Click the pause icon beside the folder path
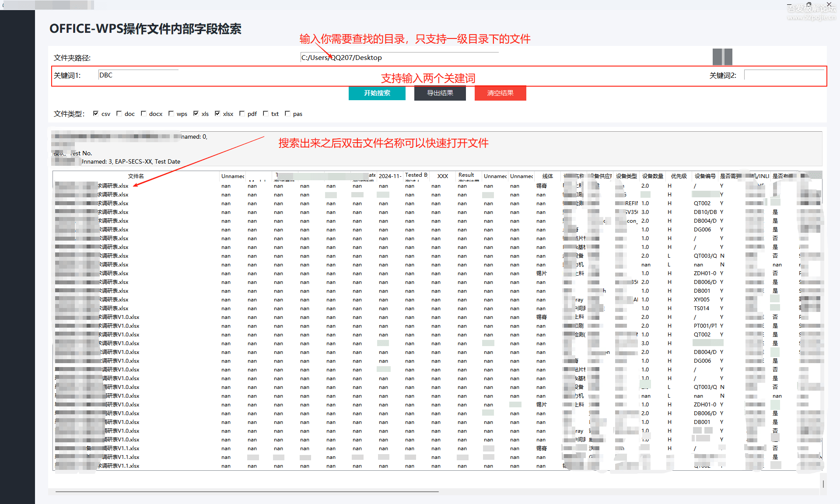Image resolution: width=840 pixels, height=504 pixels. (x=722, y=57)
